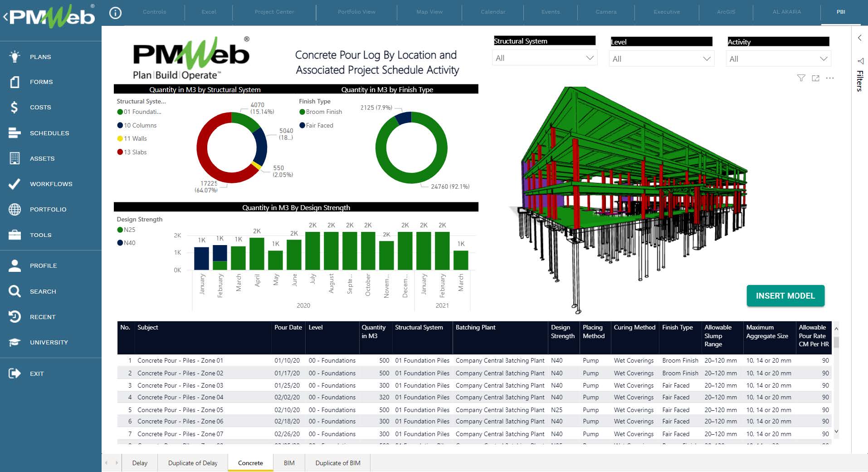Switch to the Excel tab

209,12
